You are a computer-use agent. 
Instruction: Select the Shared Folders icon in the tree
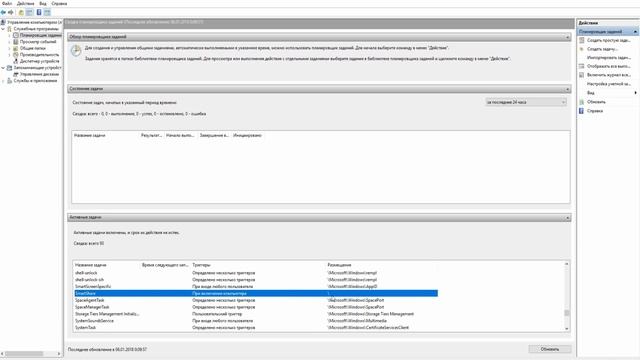[x=16, y=48]
